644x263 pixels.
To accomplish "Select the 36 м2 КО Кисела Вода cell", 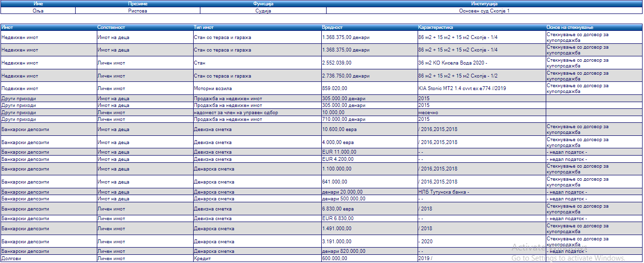I will pos(452,63).
